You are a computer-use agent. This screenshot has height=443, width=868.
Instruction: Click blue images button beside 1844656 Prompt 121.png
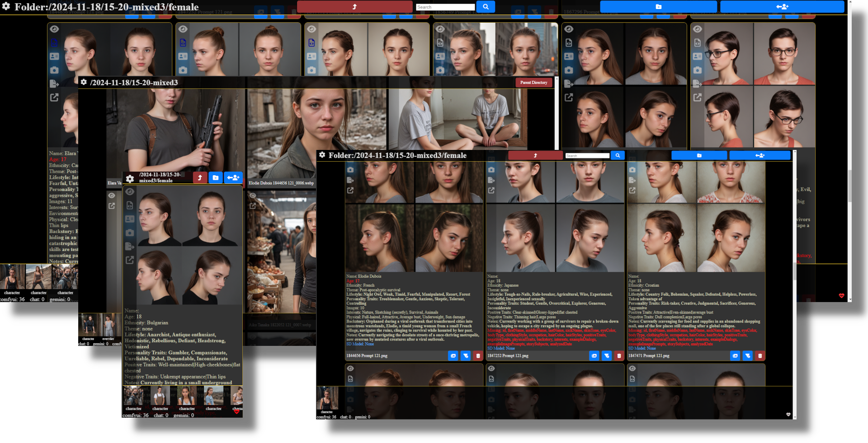pos(453,356)
